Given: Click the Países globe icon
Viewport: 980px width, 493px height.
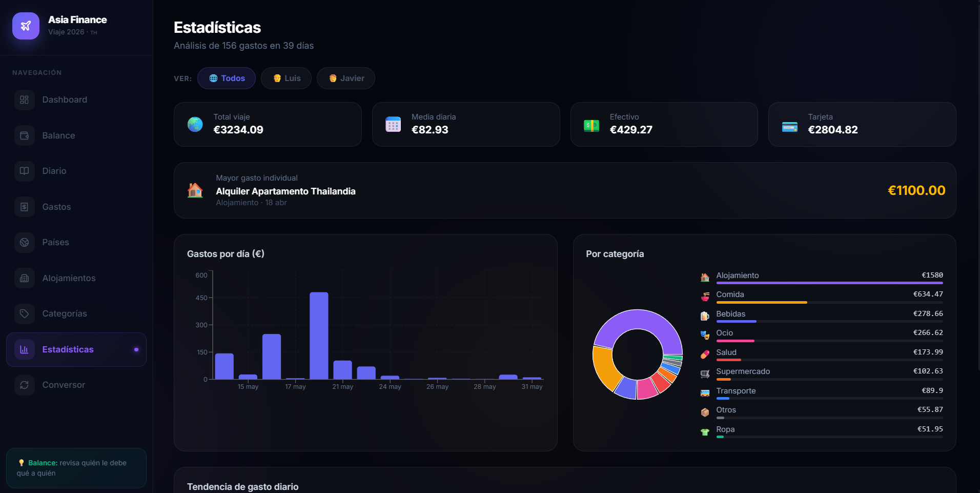Looking at the screenshot, I should pos(24,242).
